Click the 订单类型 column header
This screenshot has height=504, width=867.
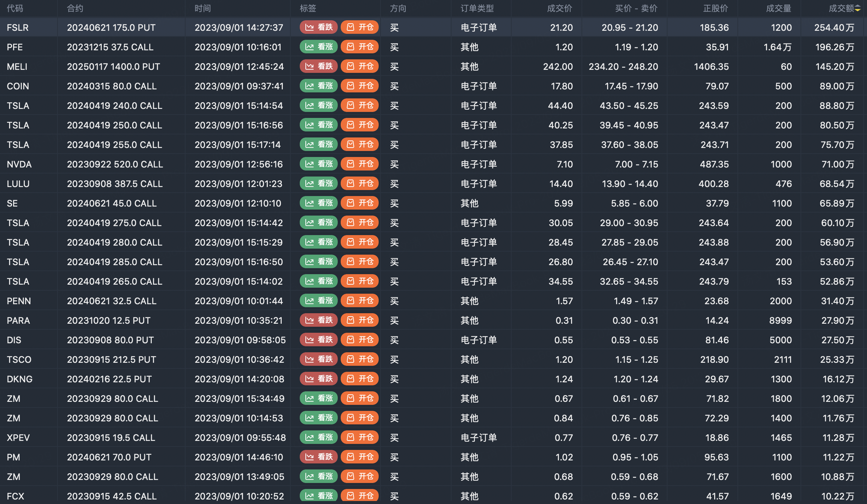click(x=477, y=9)
